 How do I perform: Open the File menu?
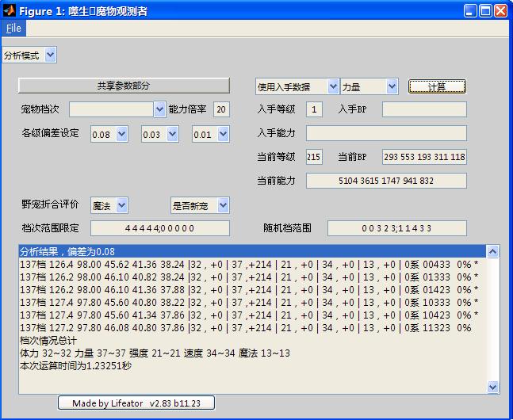(13, 28)
